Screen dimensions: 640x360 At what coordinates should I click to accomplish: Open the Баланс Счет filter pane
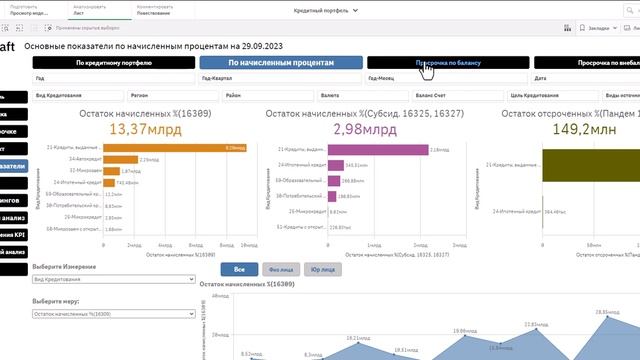pyautogui.click(x=458, y=96)
